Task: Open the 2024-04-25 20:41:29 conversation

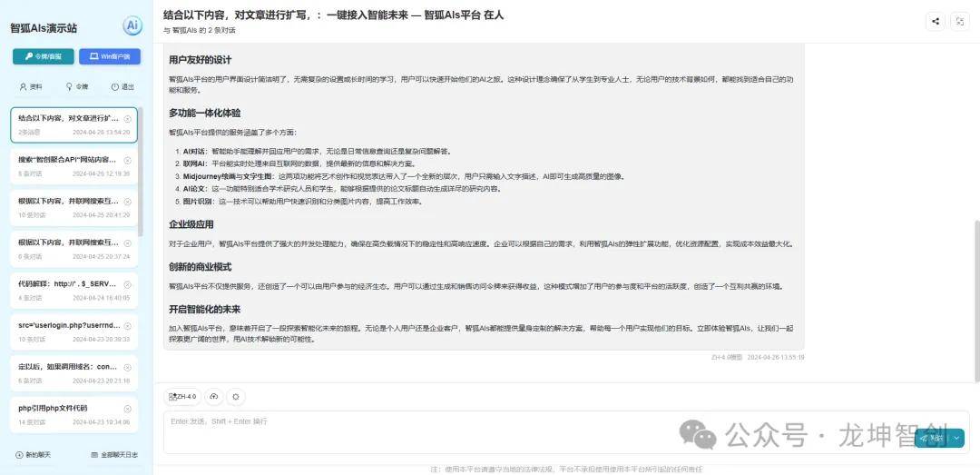Action: pos(73,208)
